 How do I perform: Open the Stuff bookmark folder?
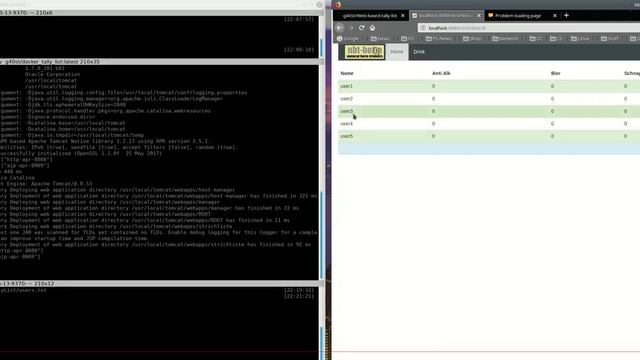pyautogui.click(x=610, y=38)
